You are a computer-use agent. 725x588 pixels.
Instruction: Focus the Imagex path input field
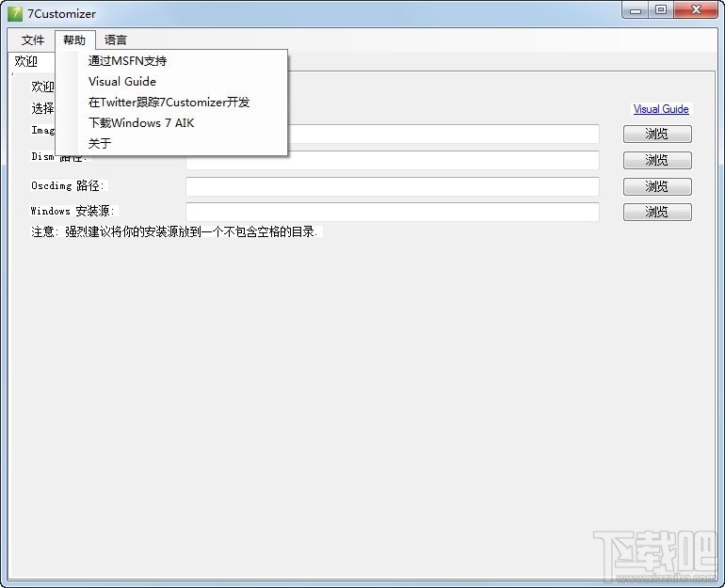(x=443, y=134)
